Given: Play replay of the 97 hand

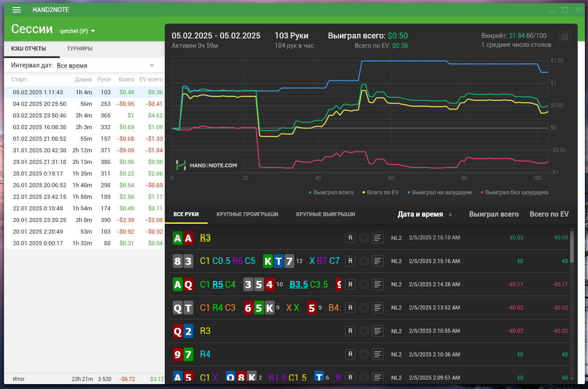Looking at the screenshot, I should tap(364, 354).
